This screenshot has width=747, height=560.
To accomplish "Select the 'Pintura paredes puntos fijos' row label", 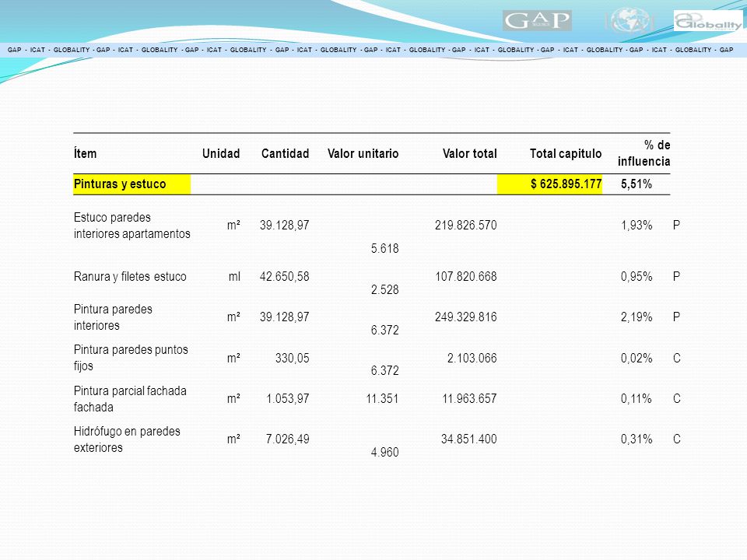I will tap(131, 358).
